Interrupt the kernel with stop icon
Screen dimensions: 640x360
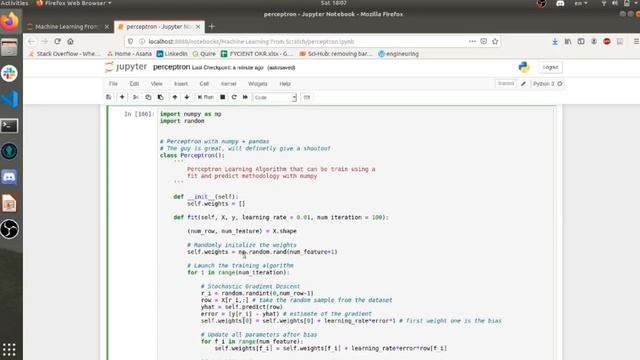222,97
